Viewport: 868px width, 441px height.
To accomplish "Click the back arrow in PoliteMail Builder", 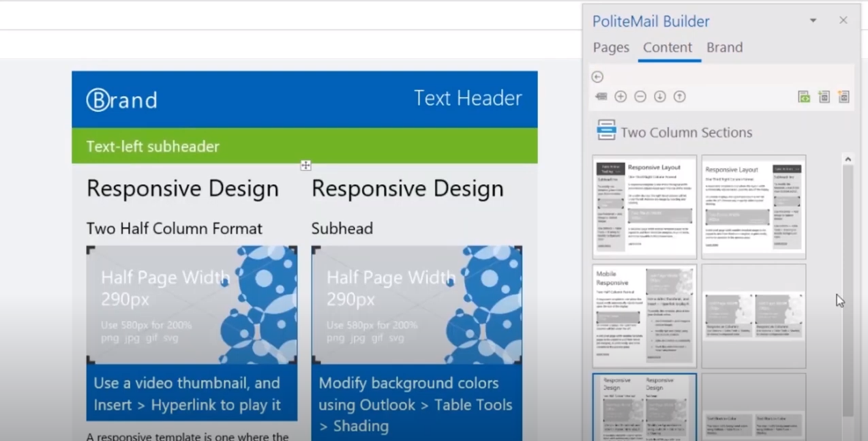I will [597, 77].
